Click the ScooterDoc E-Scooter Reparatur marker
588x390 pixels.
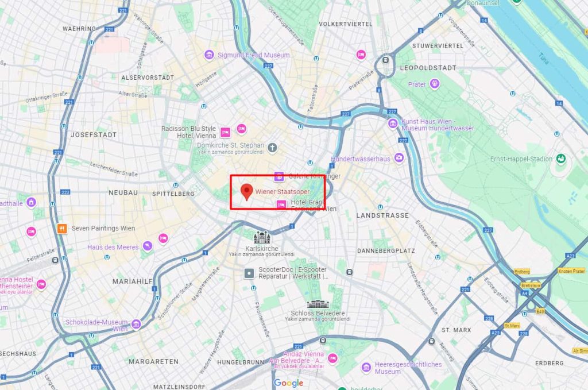249,273
